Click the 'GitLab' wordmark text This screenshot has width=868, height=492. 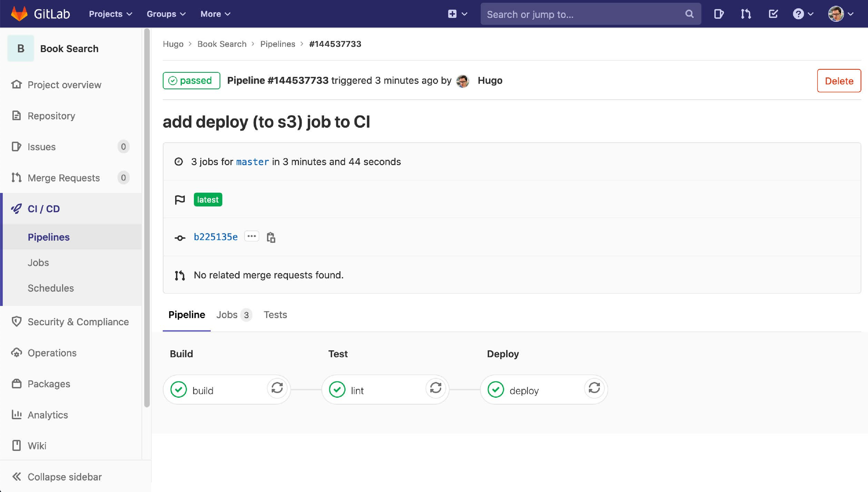pos(52,14)
